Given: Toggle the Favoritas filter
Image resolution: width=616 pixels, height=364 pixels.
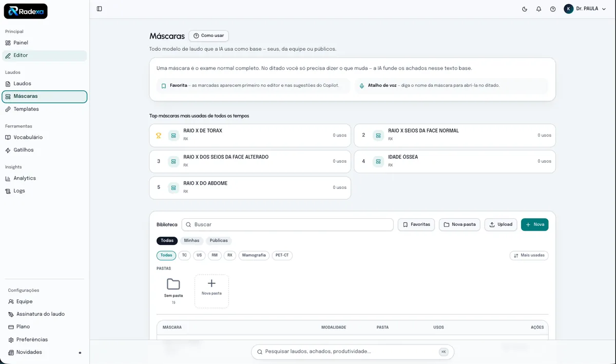Looking at the screenshot, I should point(416,224).
